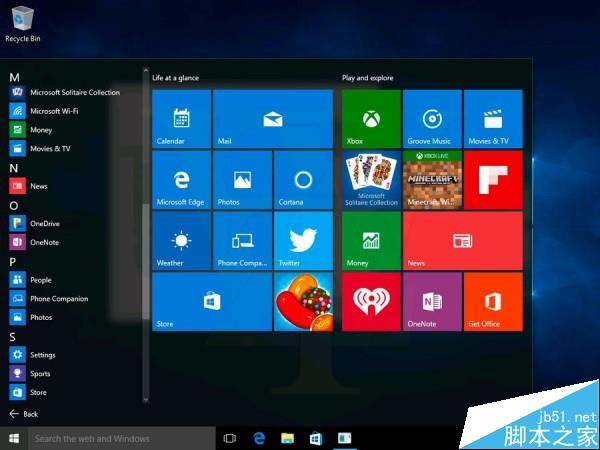Select Settings in the app list

pos(42,355)
